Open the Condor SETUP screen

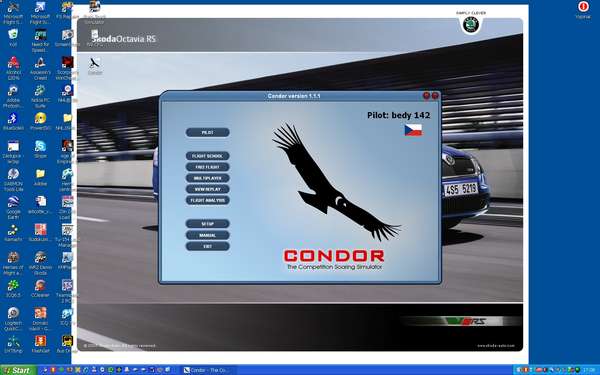coord(207,224)
